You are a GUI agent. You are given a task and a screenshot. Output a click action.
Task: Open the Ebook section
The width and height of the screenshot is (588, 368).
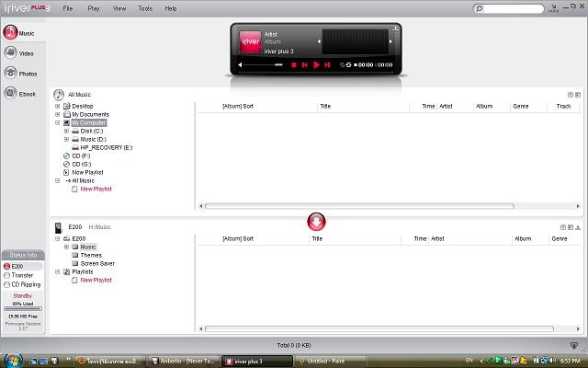20,93
